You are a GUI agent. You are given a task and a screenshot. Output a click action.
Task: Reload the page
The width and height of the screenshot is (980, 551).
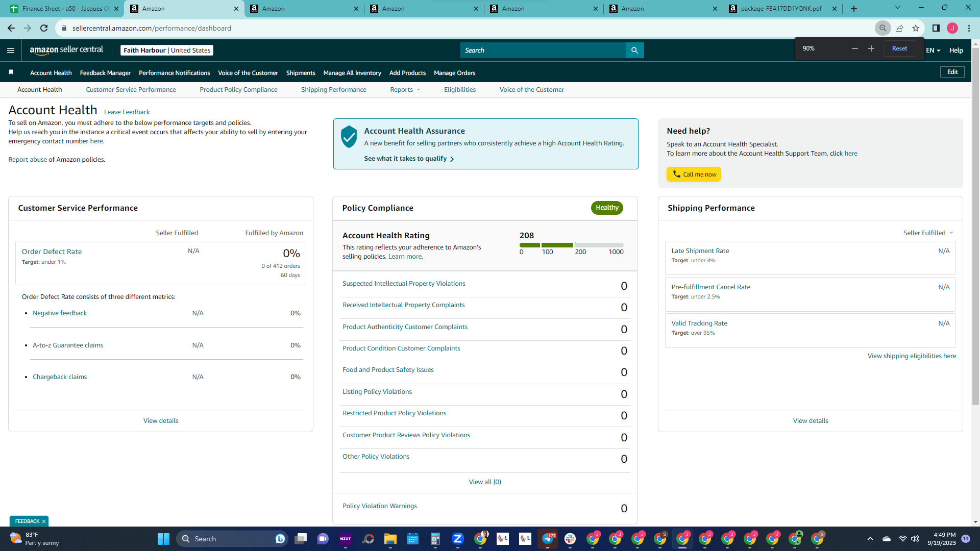click(44, 28)
